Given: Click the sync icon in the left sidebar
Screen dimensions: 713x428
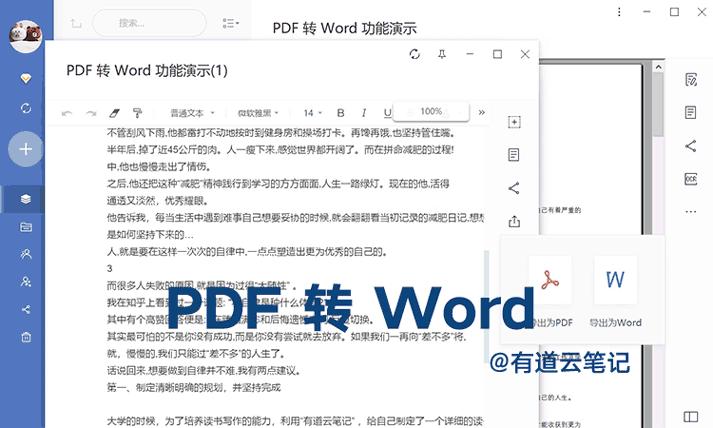Looking at the screenshot, I should [26, 108].
